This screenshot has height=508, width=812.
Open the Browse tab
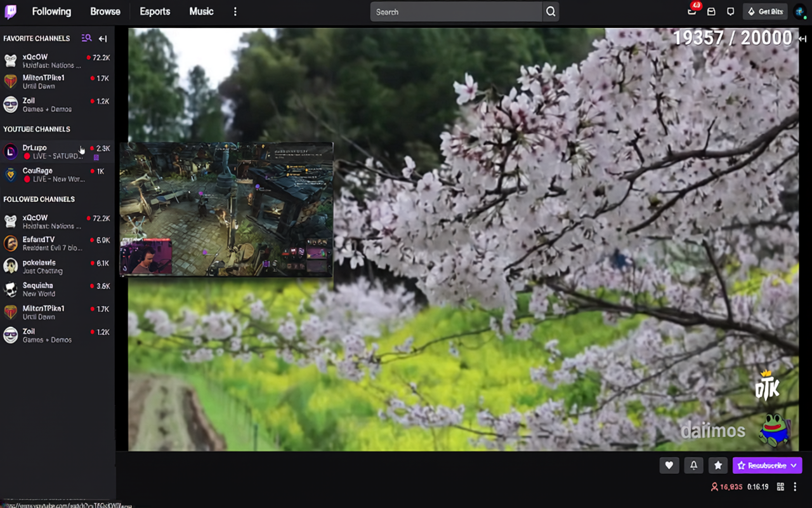pos(105,11)
